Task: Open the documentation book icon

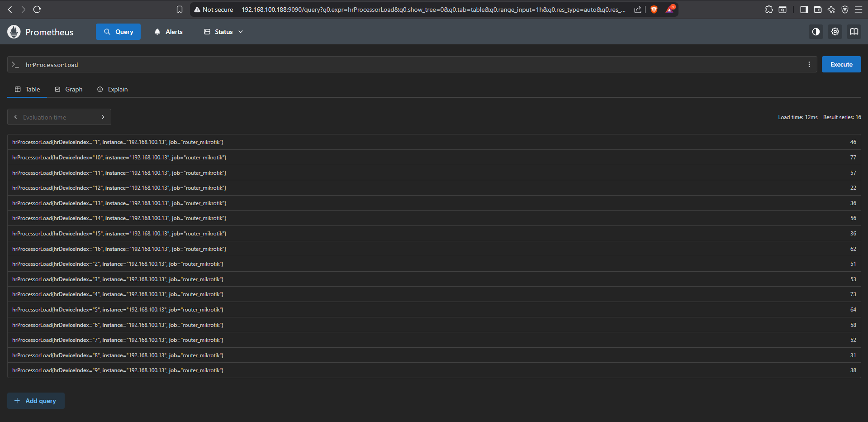Action: point(854,32)
